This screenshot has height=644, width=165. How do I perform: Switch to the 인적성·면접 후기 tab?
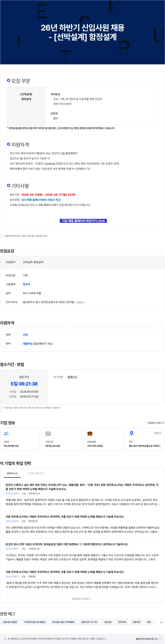(36, 473)
